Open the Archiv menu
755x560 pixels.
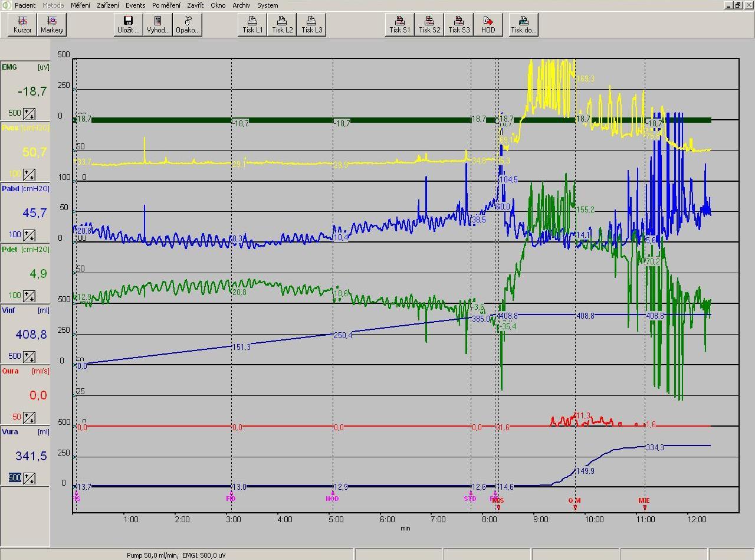coord(241,5)
